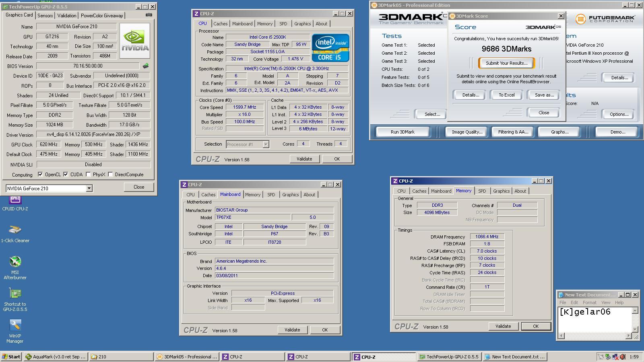Click the TechPowerUp GPU-Z taskbar button
Viewport: 644px width, 362px height.
(x=449, y=357)
